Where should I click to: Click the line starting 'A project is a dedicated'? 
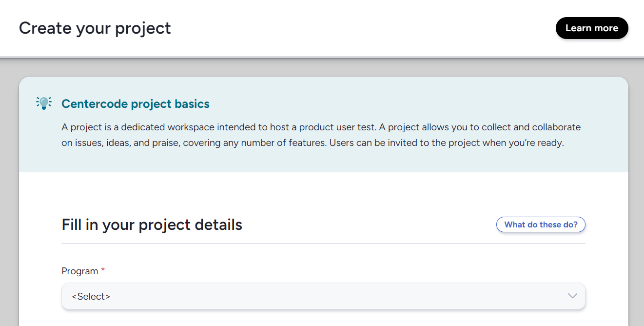click(321, 127)
